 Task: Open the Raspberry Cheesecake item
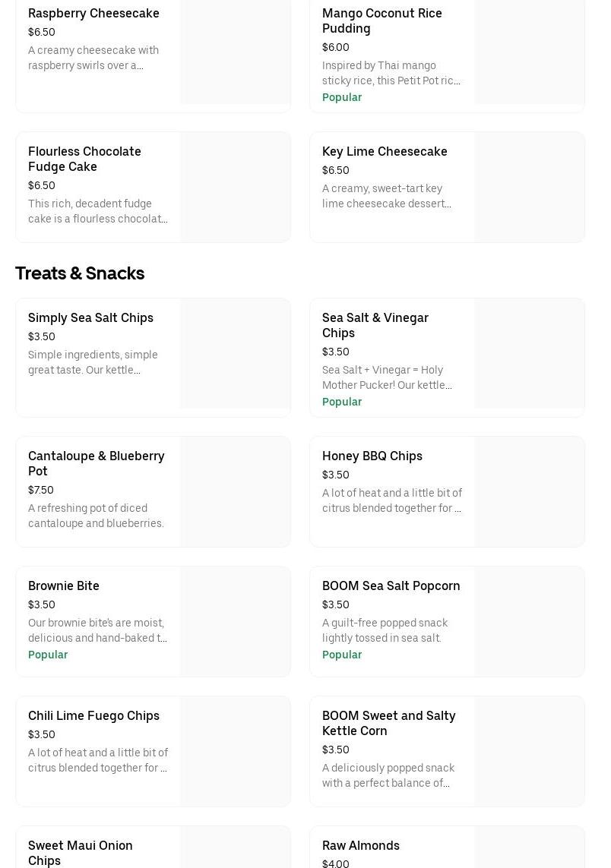click(x=93, y=14)
